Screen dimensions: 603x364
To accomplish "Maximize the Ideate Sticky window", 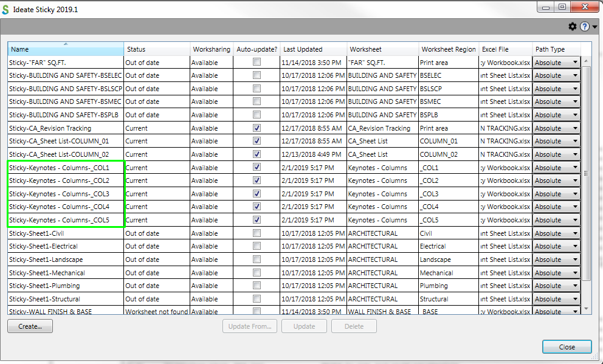I will click(562, 7).
